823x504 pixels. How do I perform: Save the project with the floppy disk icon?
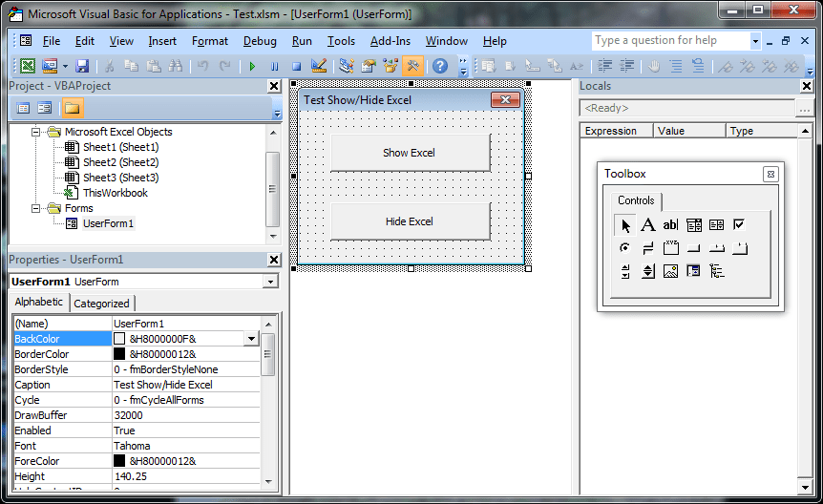click(x=82, y=66)
